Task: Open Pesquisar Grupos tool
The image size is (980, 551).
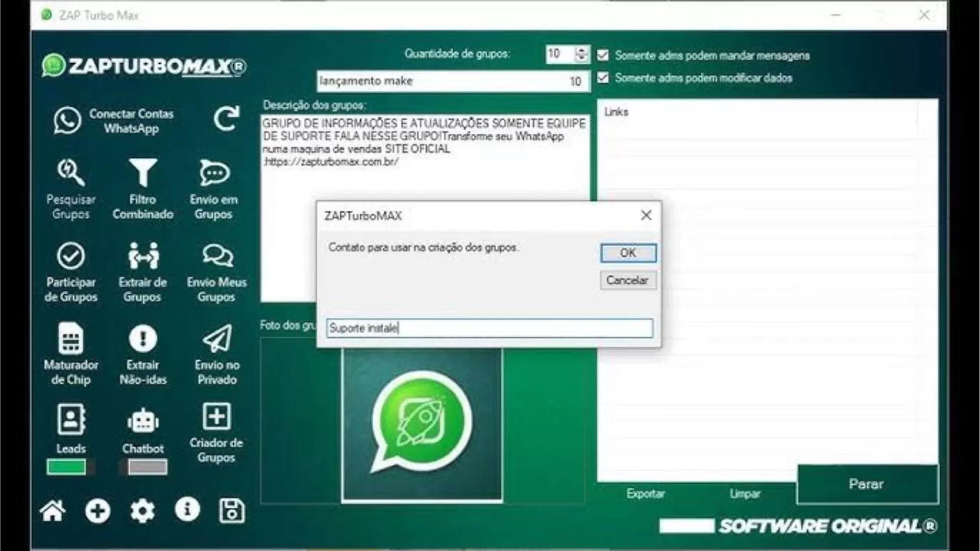Action: tap(70, 190)
